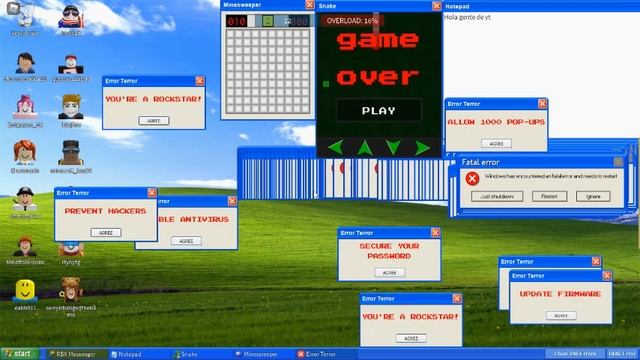Open the start button on the taskbar
The height and width of the screenshot is (360, 640).
[19, 353]
